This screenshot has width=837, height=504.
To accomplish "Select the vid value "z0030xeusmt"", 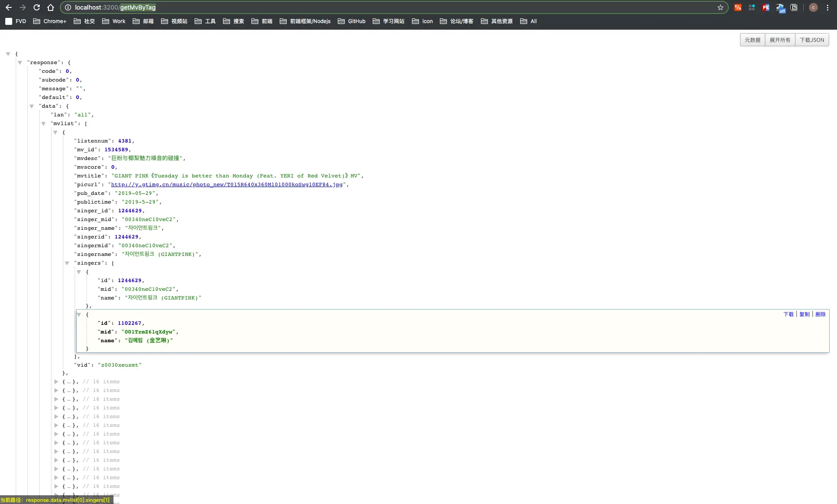I will click(120, 365).
